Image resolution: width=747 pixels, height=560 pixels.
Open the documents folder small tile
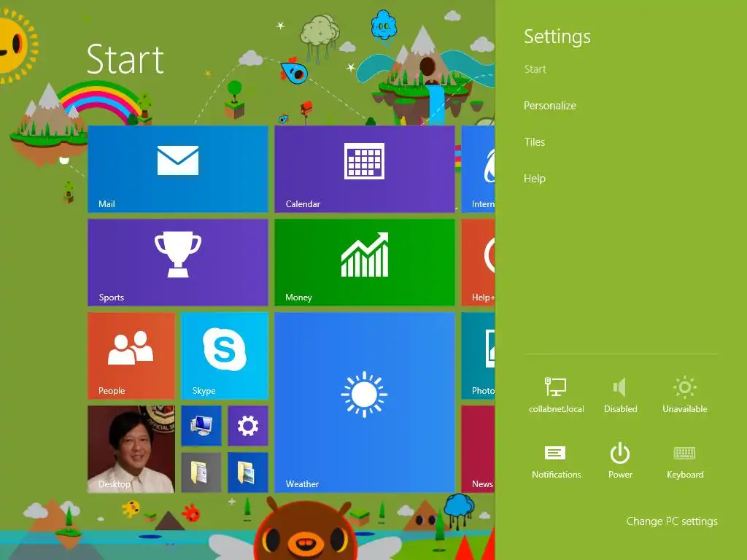click(x=201, y=472)
